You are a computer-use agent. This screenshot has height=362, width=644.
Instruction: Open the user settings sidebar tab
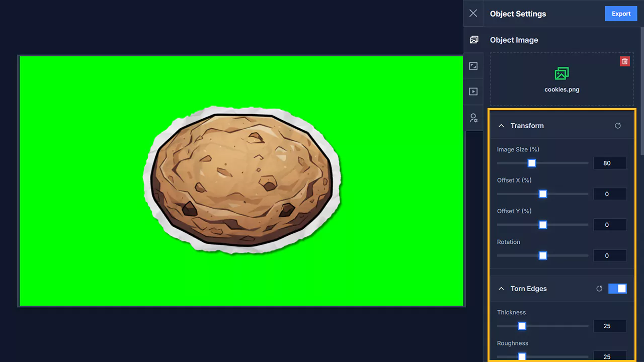click(473, 118)
